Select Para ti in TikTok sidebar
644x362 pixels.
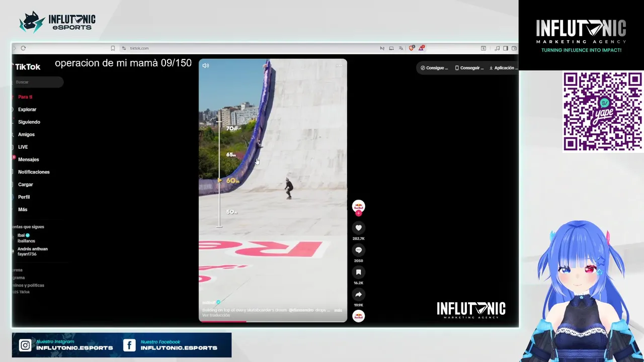click(x=25, y=97)
